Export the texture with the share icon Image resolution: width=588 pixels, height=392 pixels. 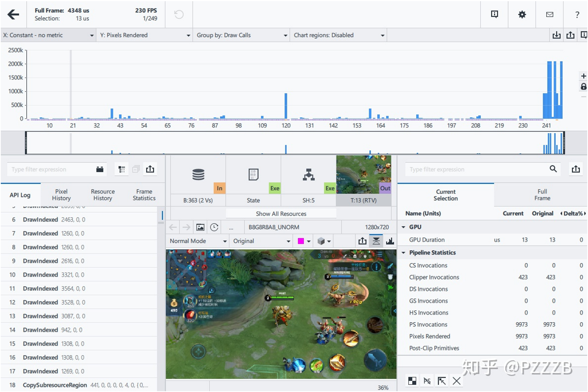tap(362, 241)
